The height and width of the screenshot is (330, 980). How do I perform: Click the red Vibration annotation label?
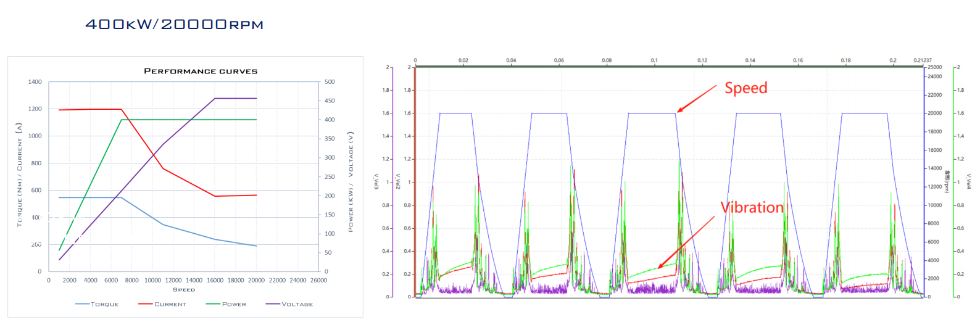click(752, 207)
